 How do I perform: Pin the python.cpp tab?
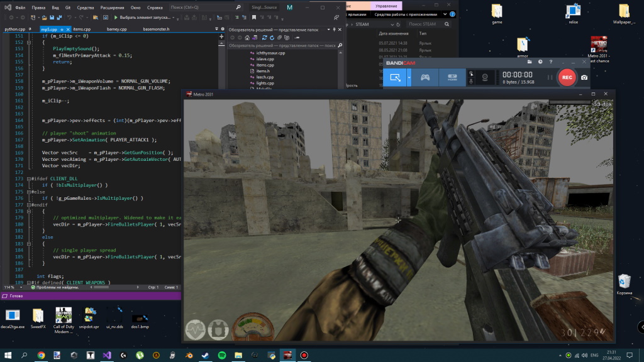[30, 29]
